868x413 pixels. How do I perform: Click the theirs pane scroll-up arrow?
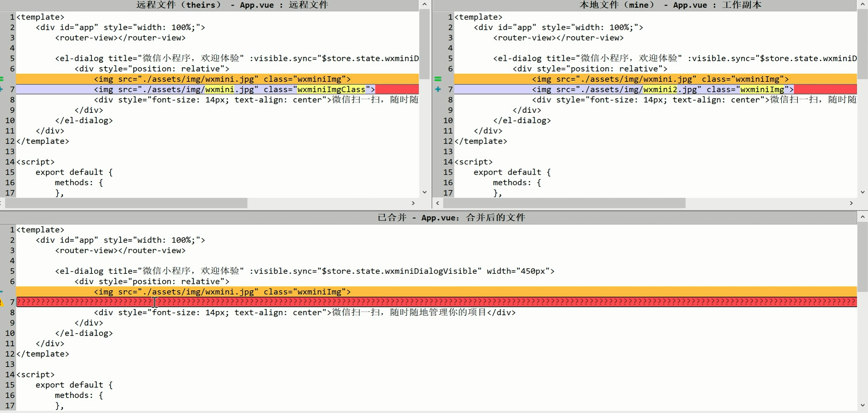coord(424,4)
